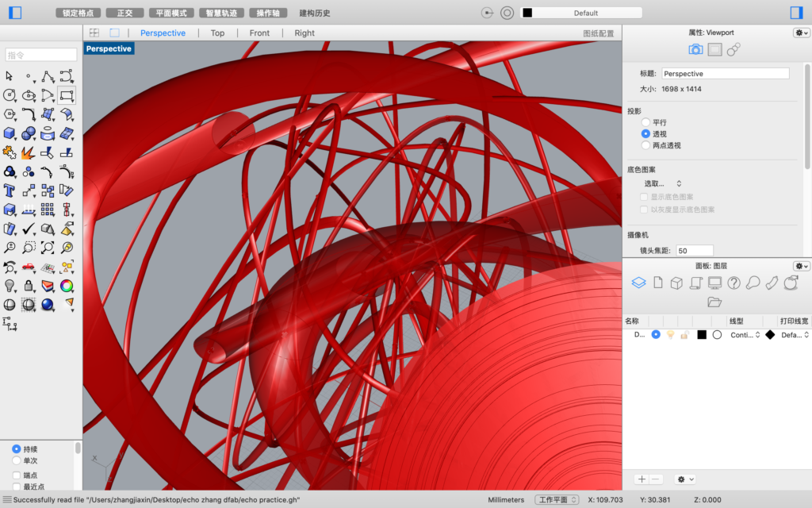This screenshot has width=812, height=508.
Task: Toggle visibility bulb of Default layer
Action: [671, 335]
